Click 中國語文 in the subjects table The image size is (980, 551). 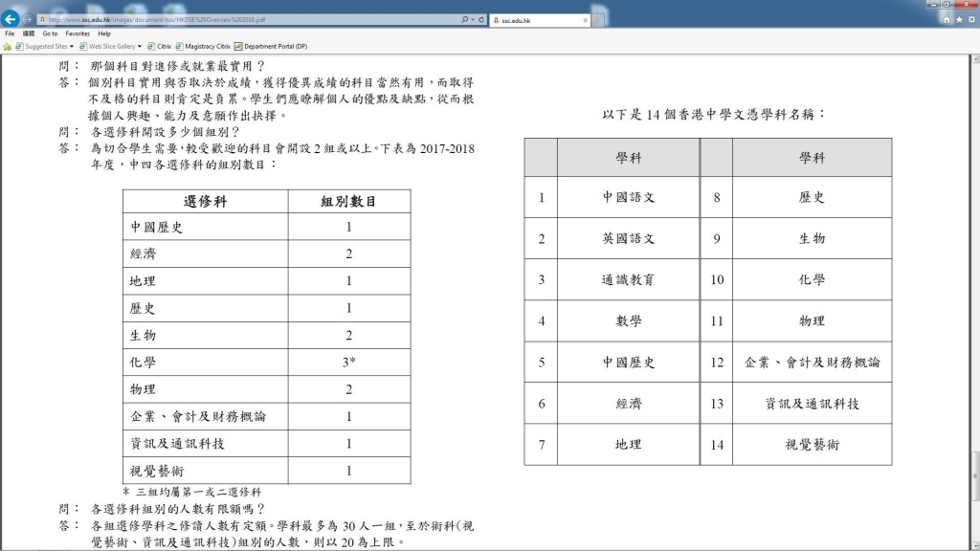[x=628, y=197]
